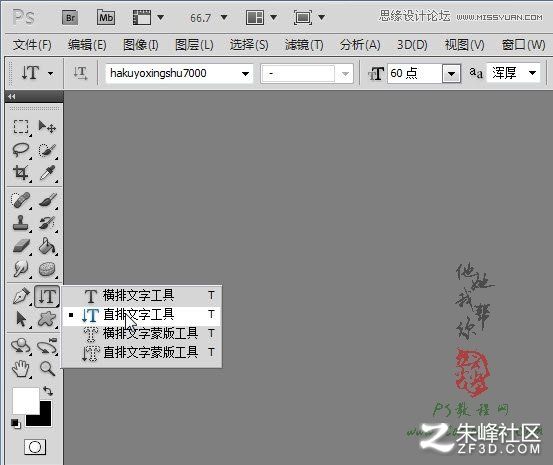Expand the font size dropdown arrow
The width and height of the screenshot is (553, 465).
point(451,74)
